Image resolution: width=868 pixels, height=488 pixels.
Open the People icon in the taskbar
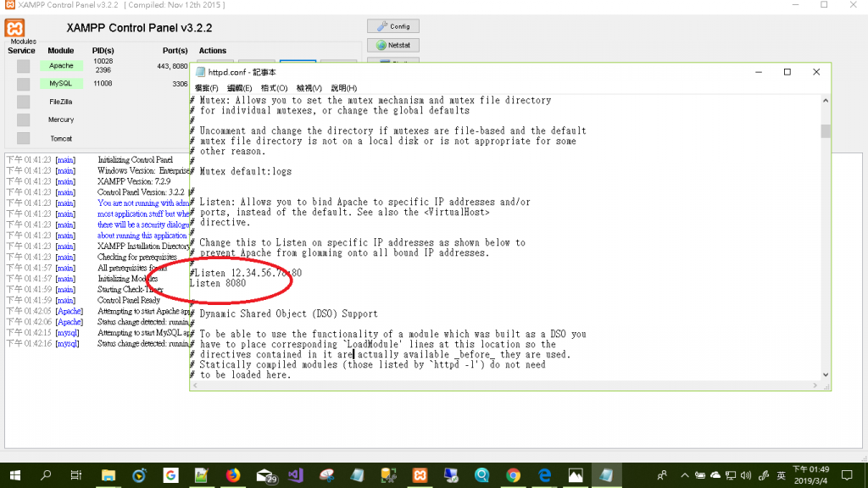click(x=662, y=475)
